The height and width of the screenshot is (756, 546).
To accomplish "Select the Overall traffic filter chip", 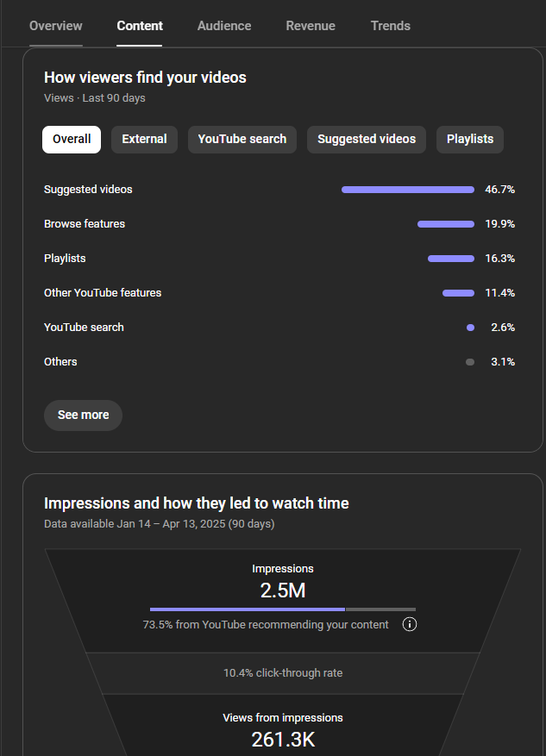I will pos(72,139).
